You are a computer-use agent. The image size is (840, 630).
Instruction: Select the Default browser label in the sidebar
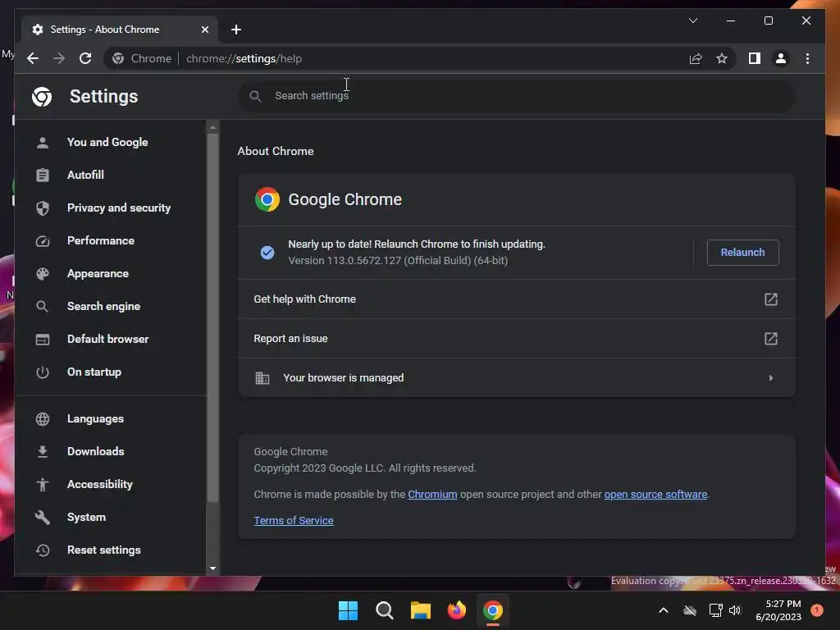click(107, 339)
